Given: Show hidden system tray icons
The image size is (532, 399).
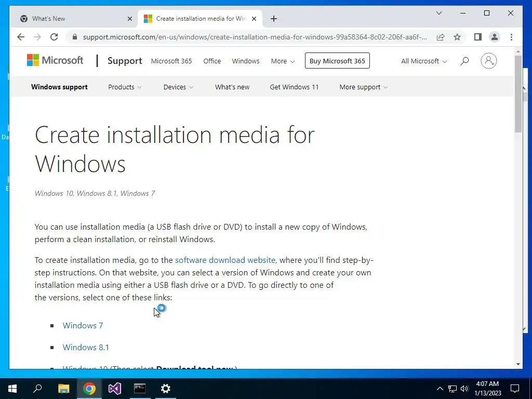Looking at the screenshot, I should [440, 389].
